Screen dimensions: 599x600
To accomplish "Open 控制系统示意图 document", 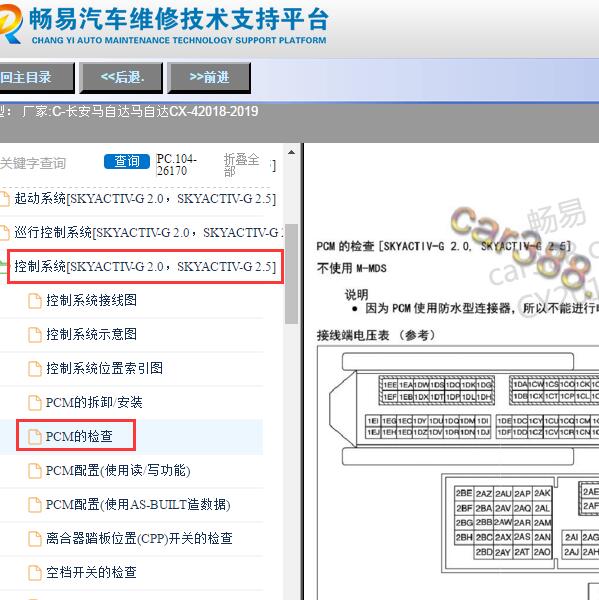I will click(x=91, y=334).
